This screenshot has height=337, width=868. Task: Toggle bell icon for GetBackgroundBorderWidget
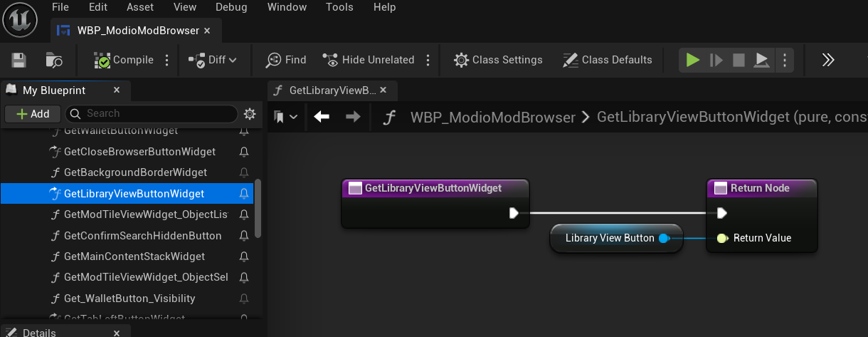(244, 172)
